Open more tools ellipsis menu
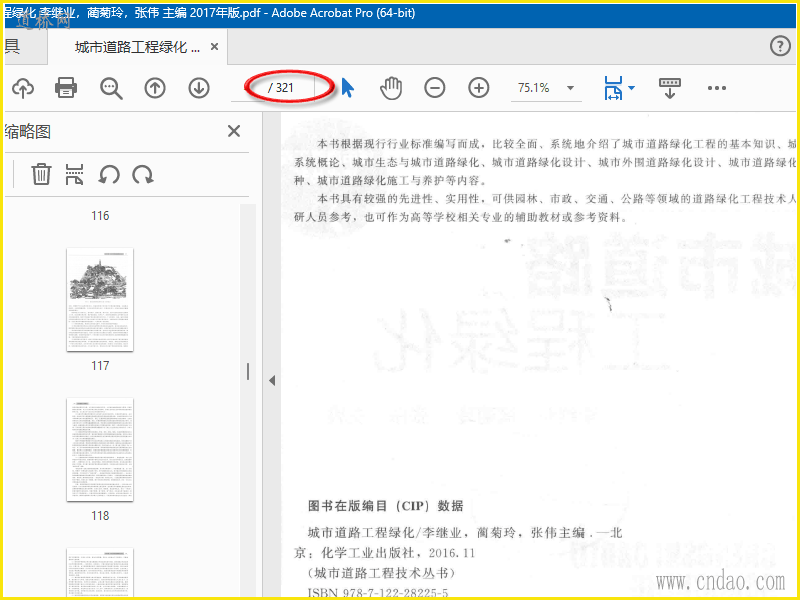The width and height of the screenshot is (800, 600). click(x=717, y=88)
